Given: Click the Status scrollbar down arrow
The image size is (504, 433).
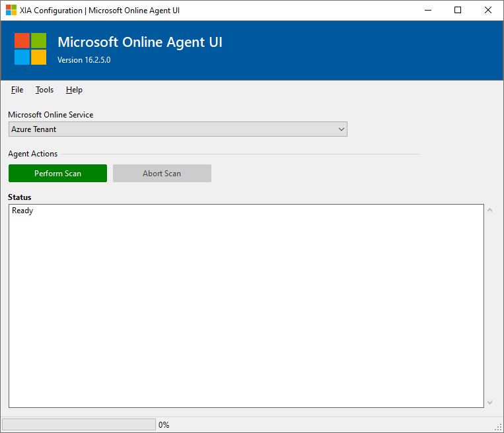Looking at the screenshot, I should (490, 402).
